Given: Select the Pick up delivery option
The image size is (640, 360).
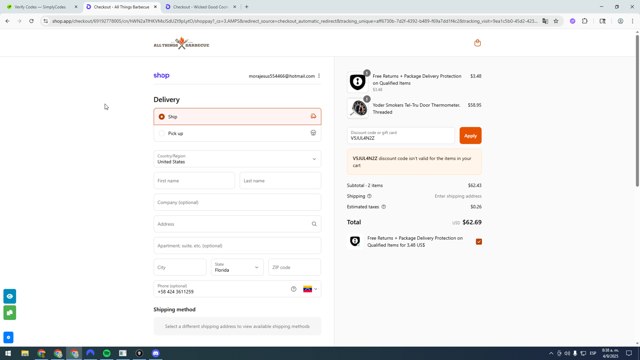Looking at the screenshot, I should pos(237,133).
